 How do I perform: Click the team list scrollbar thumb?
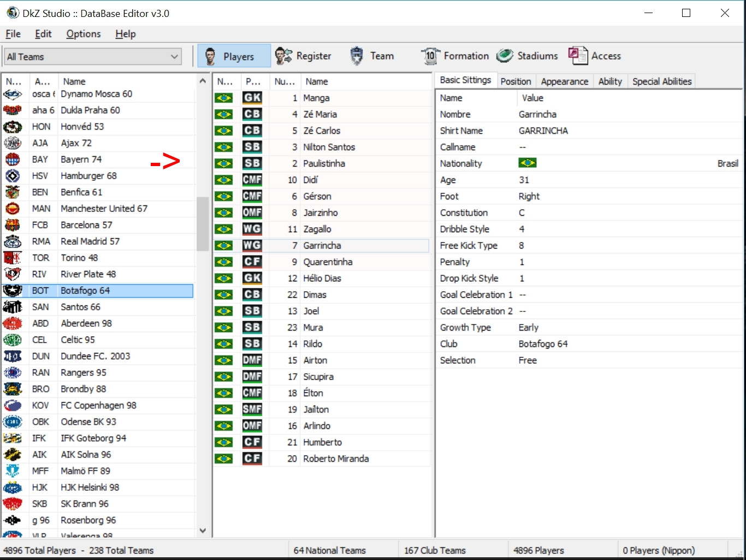tap(203, 223)
